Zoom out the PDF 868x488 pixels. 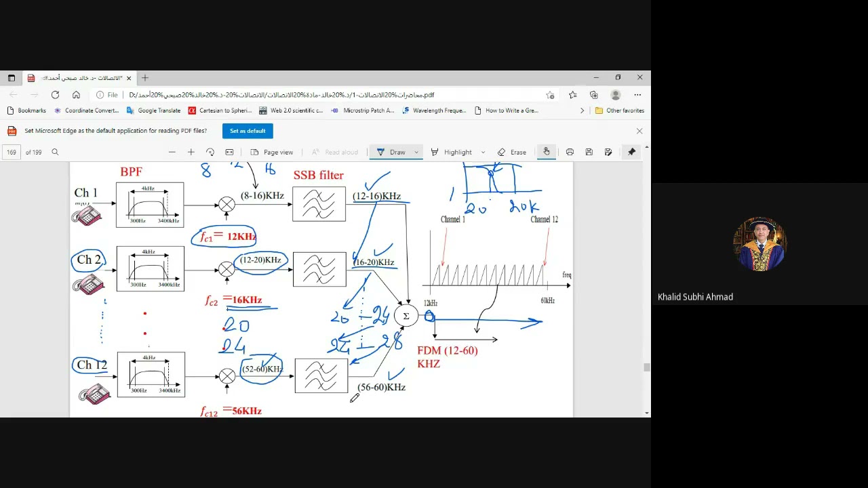172,152
